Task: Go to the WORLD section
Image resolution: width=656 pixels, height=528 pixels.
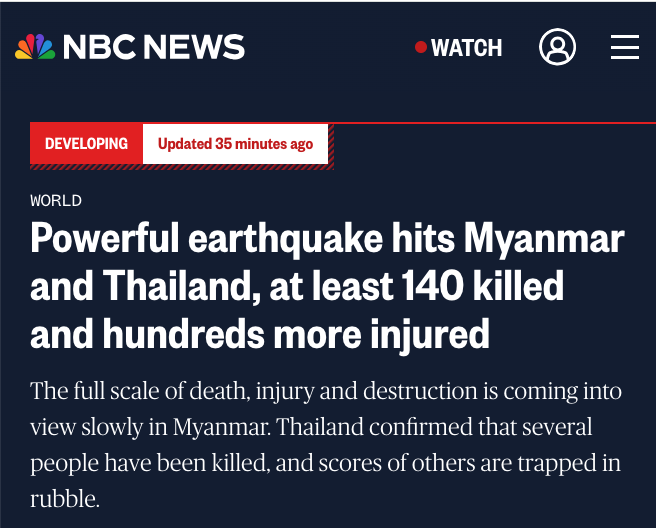Action: (x=56, y=200)
